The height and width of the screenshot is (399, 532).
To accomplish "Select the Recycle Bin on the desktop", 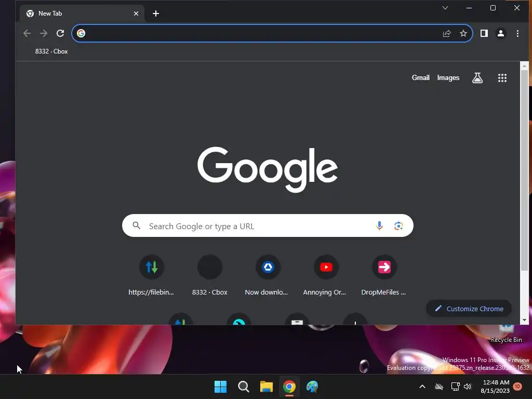I will [x=506, y=334].
